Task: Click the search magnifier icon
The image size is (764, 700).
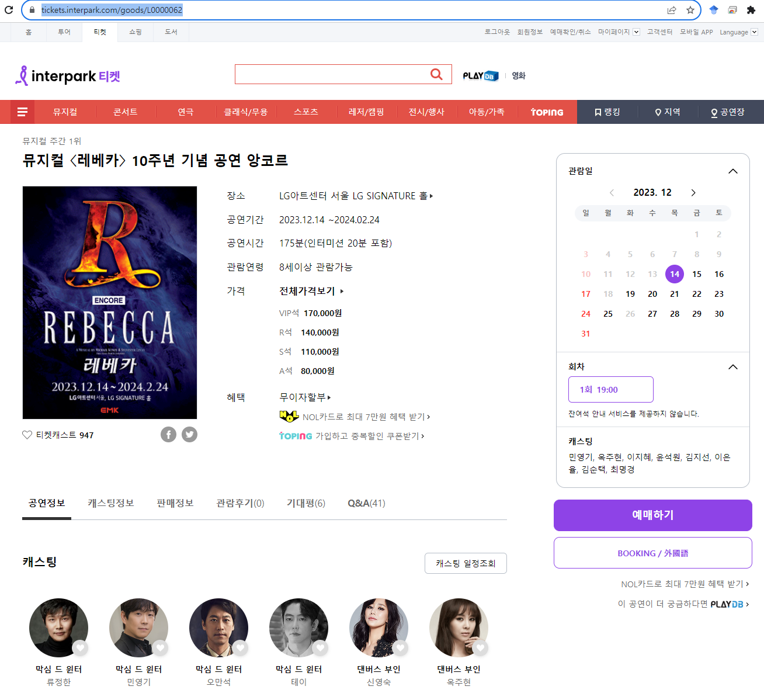Action: (436, 74)
